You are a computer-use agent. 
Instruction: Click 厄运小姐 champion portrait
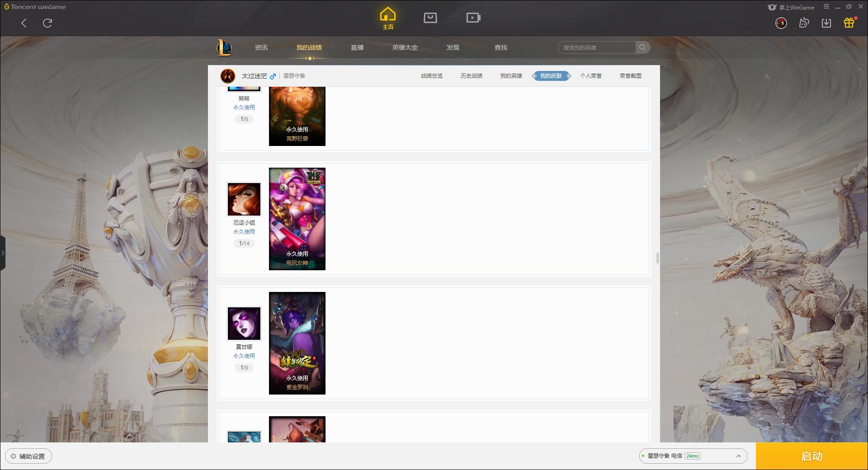[x=244, y=199]
